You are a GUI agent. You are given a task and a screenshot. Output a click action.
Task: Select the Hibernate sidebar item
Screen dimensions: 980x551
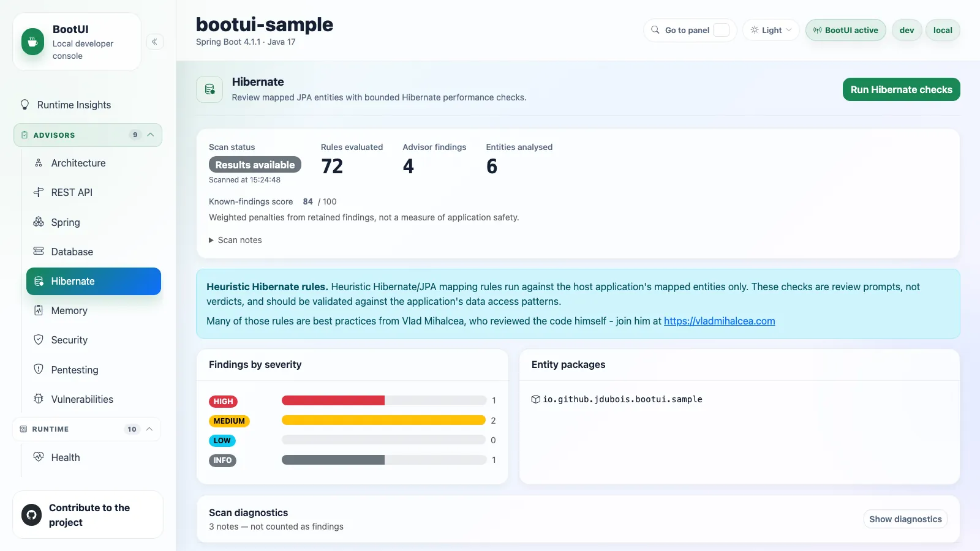[94, 281]
